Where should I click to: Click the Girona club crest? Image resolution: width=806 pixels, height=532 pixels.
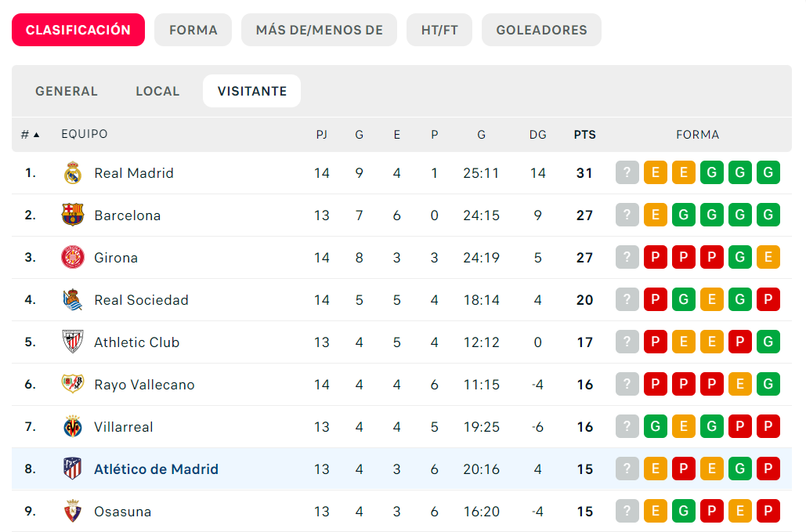72,257
